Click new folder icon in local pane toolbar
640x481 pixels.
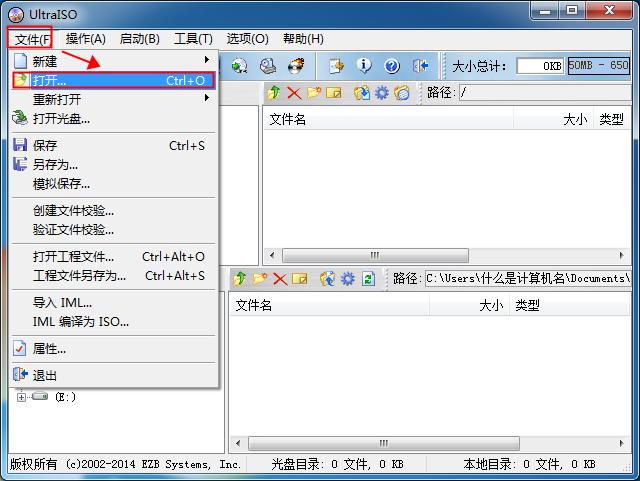[260, 278]
